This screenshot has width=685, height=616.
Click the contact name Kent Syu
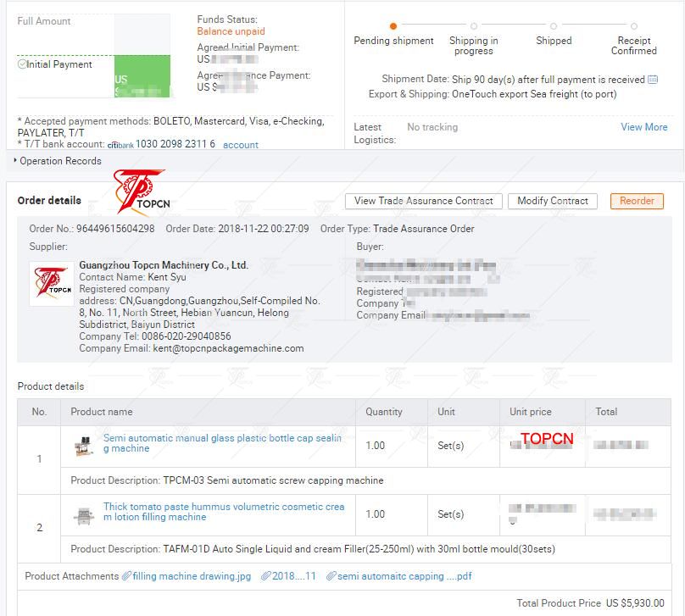coord(167,277)
